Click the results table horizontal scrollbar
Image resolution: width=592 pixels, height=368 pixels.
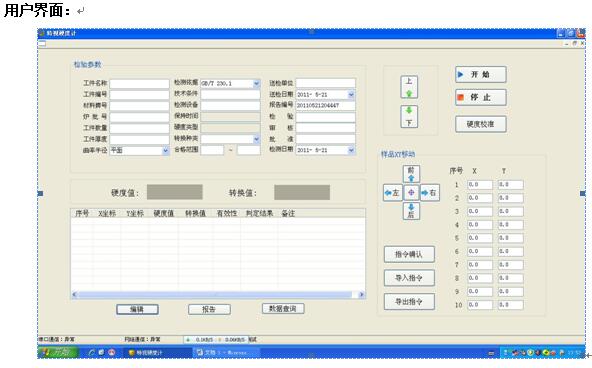tap(218, 294)
